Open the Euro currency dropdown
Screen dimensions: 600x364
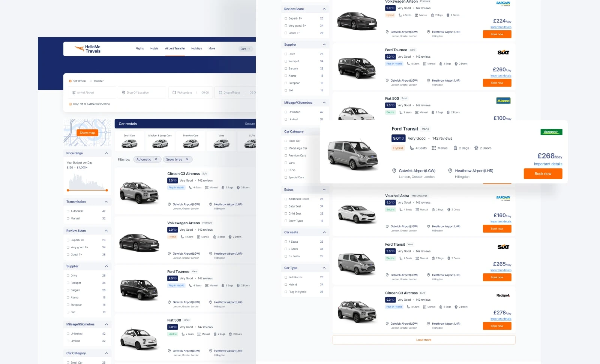coord(245,49)
